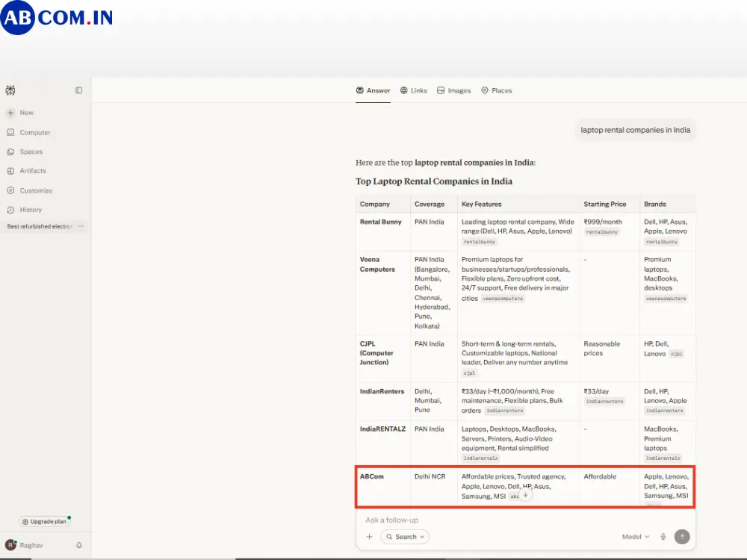
Task: Open notifications bell icon
Action: pyautogui.click(x=79, y=545)
